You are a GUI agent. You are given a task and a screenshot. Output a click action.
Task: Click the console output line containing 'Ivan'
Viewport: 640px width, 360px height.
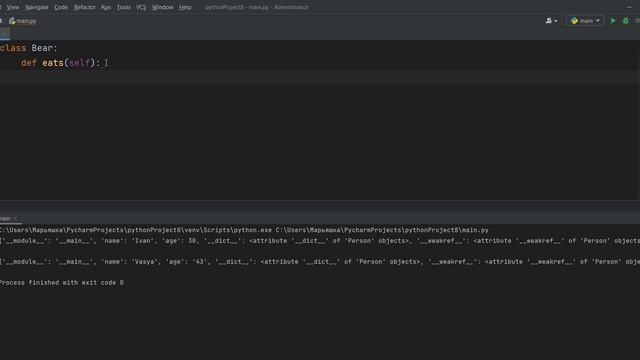click(320, 241)
